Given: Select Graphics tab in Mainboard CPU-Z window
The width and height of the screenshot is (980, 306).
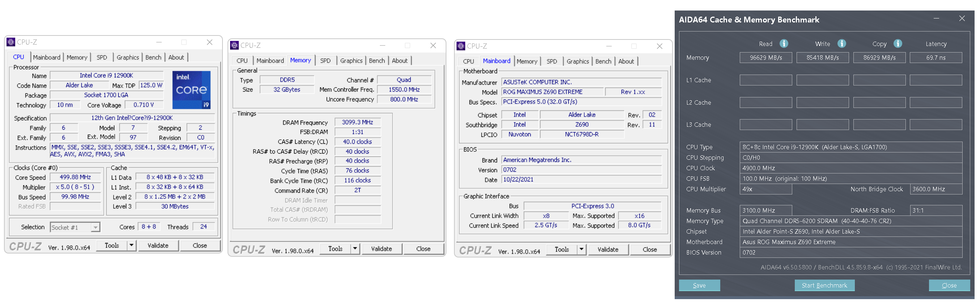Looking at the screenshot, I should point(577,61).
